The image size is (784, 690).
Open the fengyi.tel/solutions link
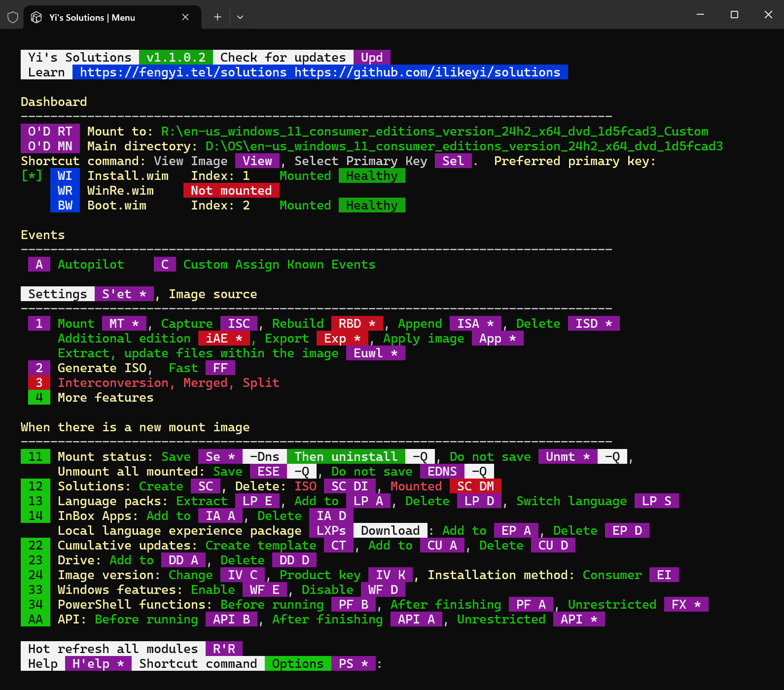[x=183, y=72]
